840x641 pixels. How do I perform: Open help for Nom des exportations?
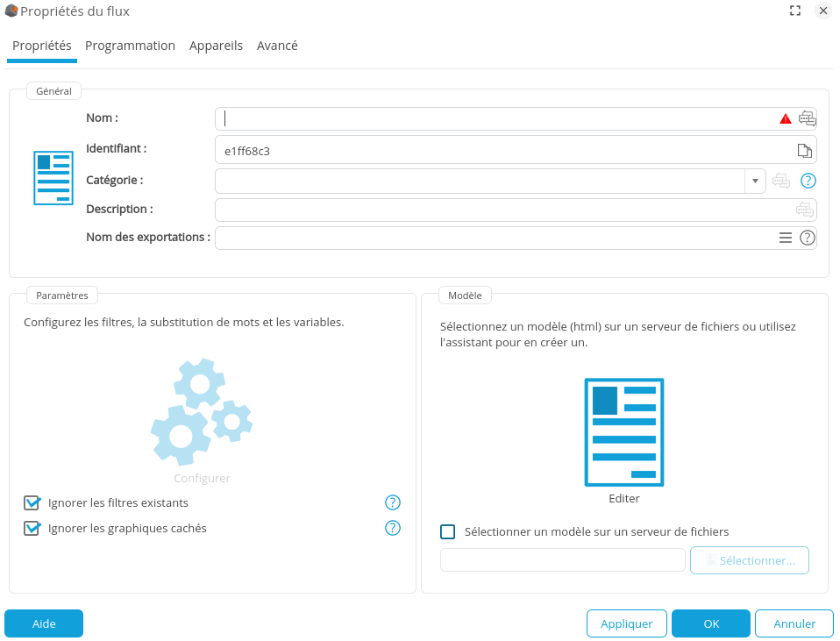[x=808, y=238]
